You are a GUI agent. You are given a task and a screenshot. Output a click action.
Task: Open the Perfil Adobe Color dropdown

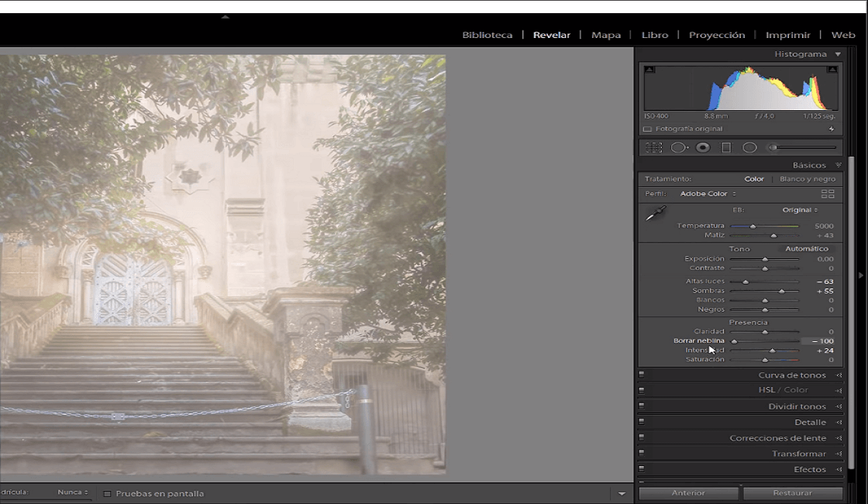coord(708,194)
